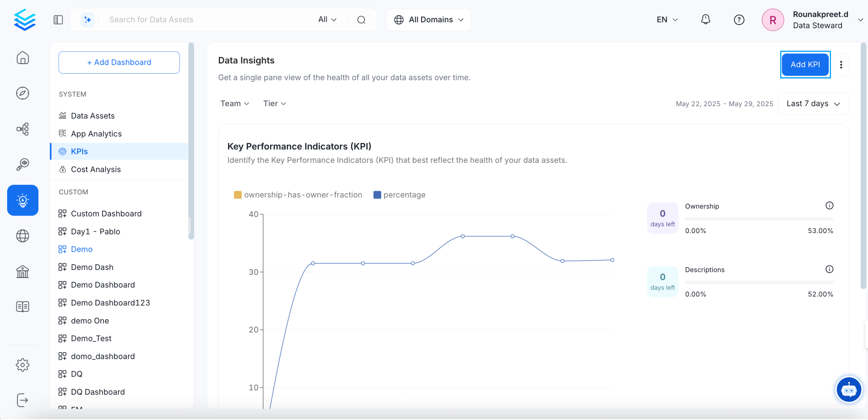Click the Lineage icon in left sidebar

pos(23,129)
